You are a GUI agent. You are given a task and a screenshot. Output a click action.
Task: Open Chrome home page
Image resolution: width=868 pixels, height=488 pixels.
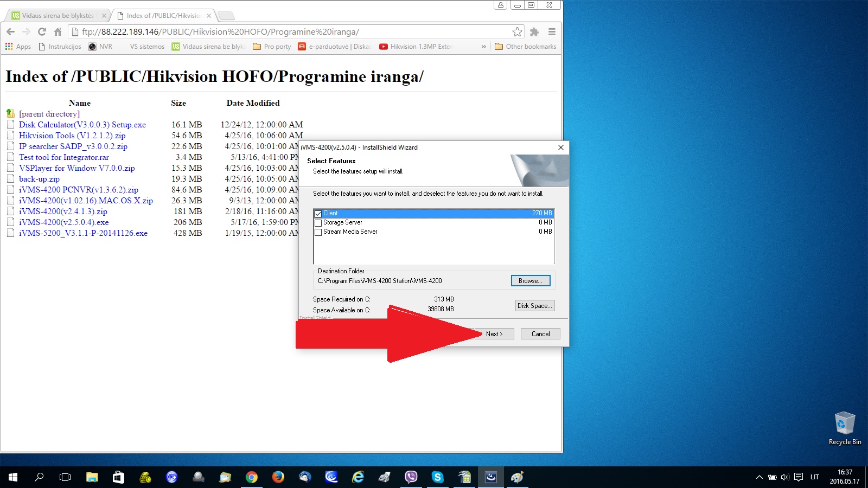coord(58,32)
